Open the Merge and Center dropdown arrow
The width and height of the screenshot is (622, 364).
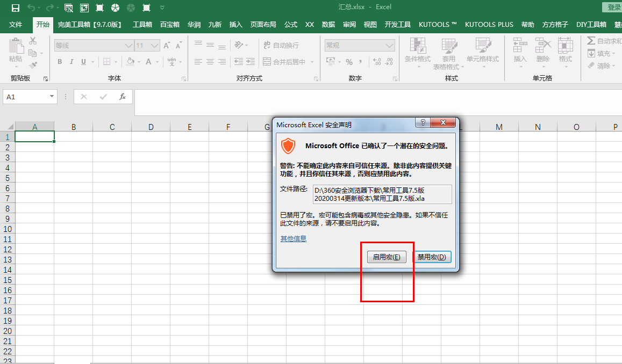(x=312, y=62)
